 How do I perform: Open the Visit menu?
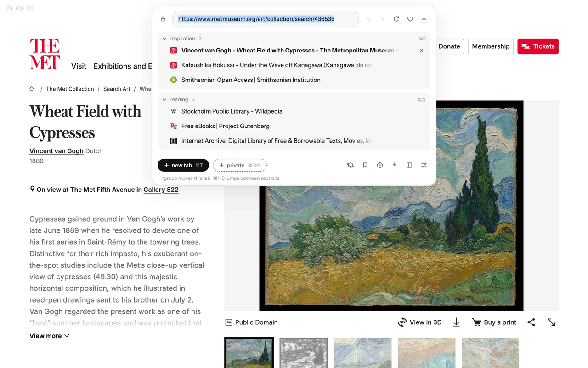coord(79,66)
